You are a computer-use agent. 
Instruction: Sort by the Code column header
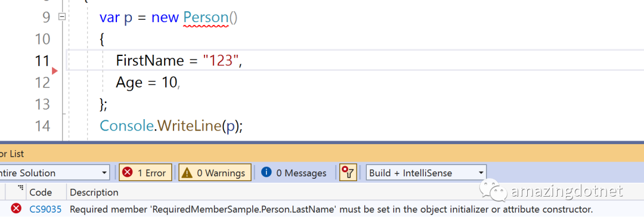coord(41,192)
